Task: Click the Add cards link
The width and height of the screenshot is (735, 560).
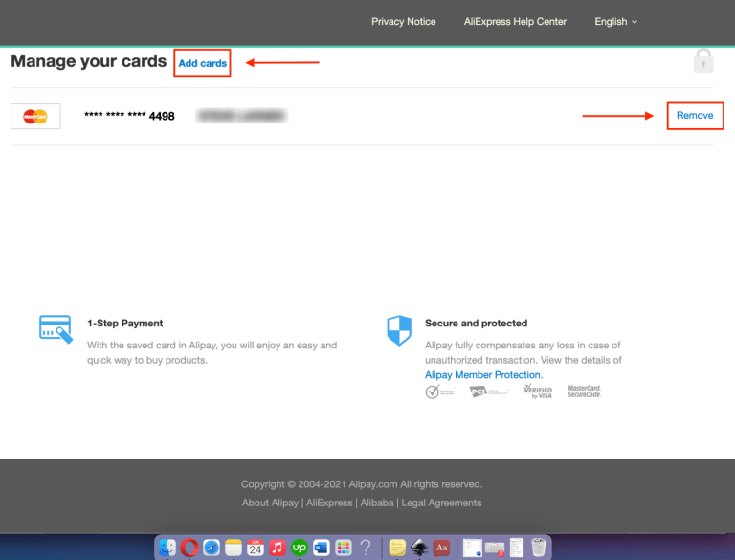Action: 203,63
